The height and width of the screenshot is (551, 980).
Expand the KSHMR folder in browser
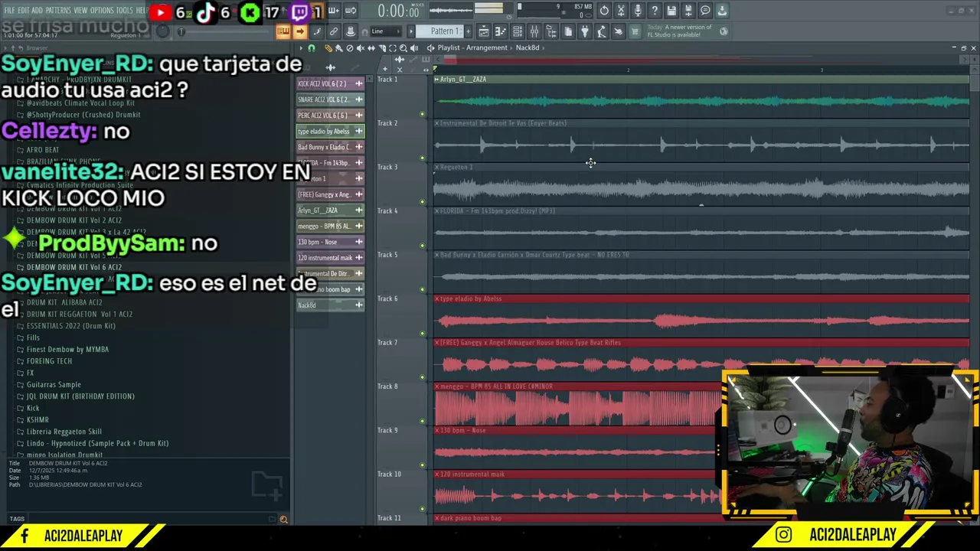[x=38, y=419]
